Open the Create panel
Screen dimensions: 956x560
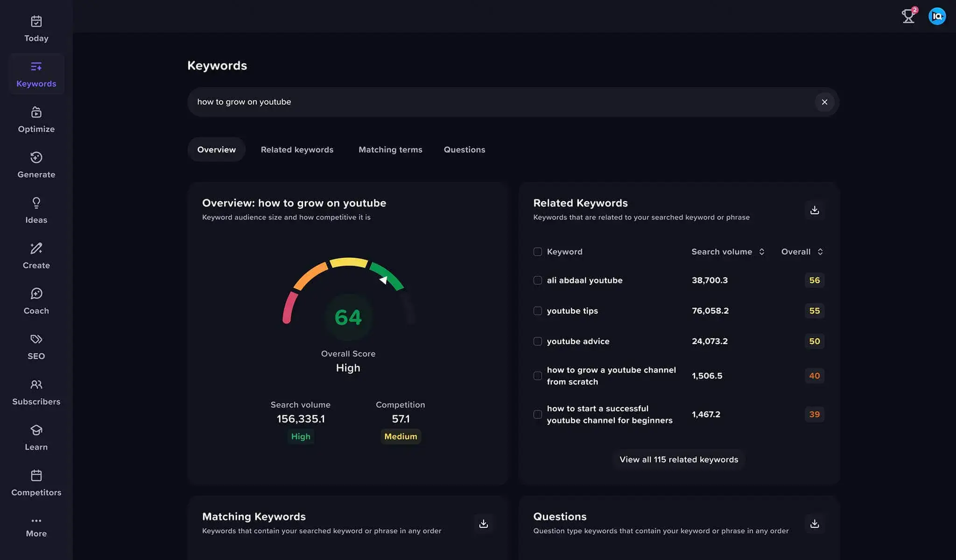[x=36, y=255]
